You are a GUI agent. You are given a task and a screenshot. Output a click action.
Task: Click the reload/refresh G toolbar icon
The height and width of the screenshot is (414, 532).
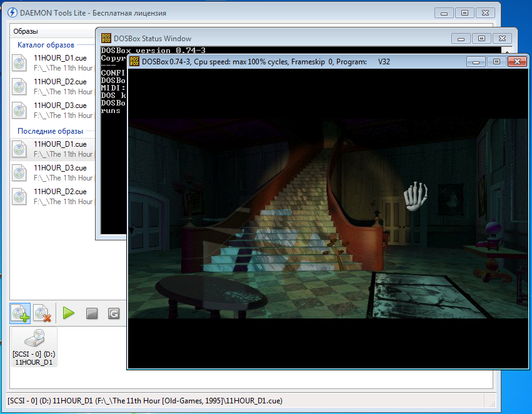point(114,313)
